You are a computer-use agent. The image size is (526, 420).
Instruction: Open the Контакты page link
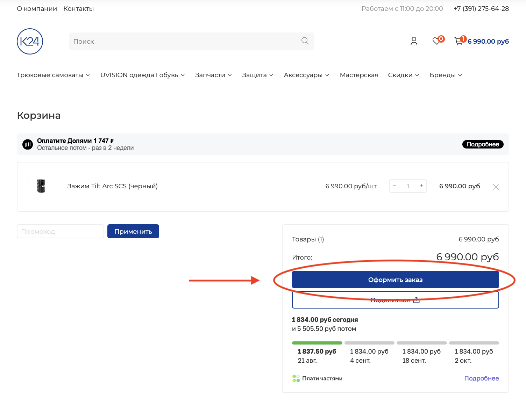(x=79, y=9)
